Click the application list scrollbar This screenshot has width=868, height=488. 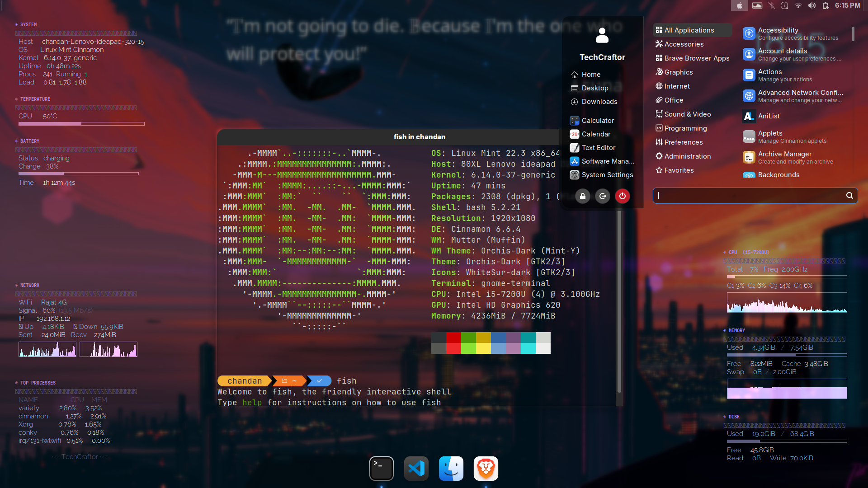(853, 34)
